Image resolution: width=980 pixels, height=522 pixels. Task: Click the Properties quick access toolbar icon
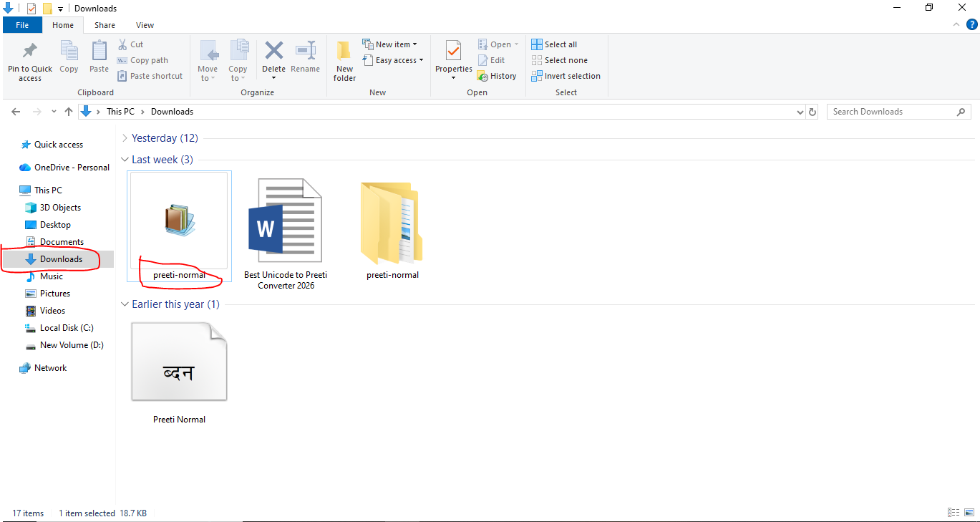click(x=31, y=9)
